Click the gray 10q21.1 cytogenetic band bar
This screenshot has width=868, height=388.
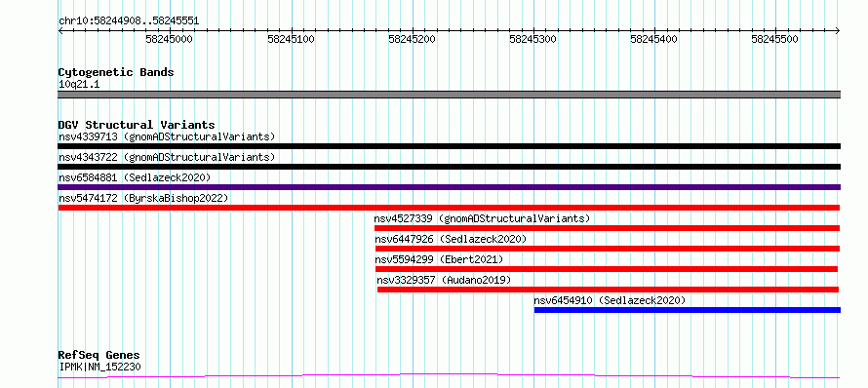coord(449,95)
